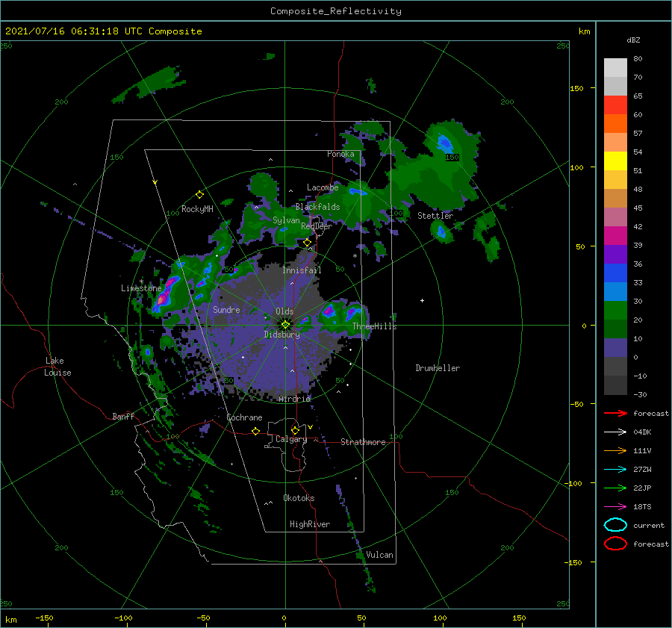
Task: Click the Okotoks city label
Action: click(x=299, y=497)
